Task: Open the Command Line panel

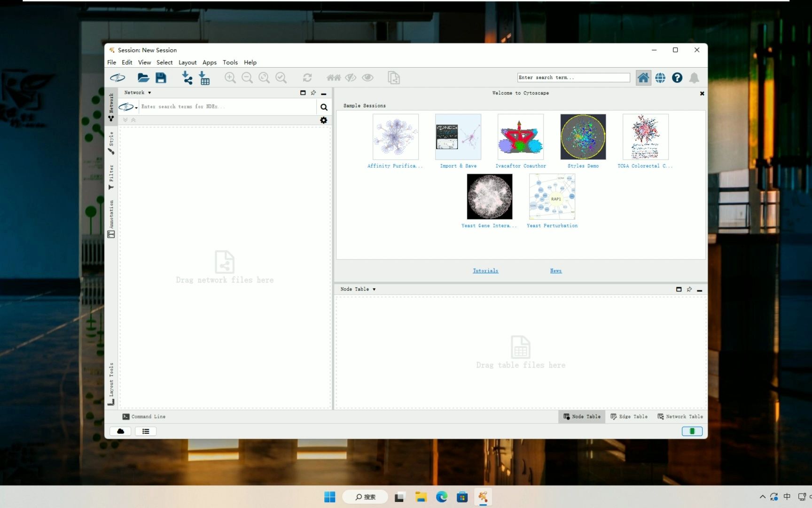Action: (144, 417)
